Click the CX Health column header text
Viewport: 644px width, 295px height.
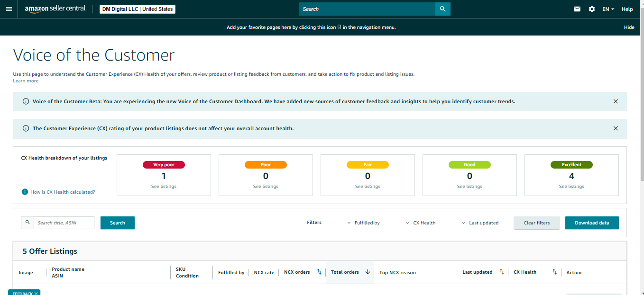(525, 272)
